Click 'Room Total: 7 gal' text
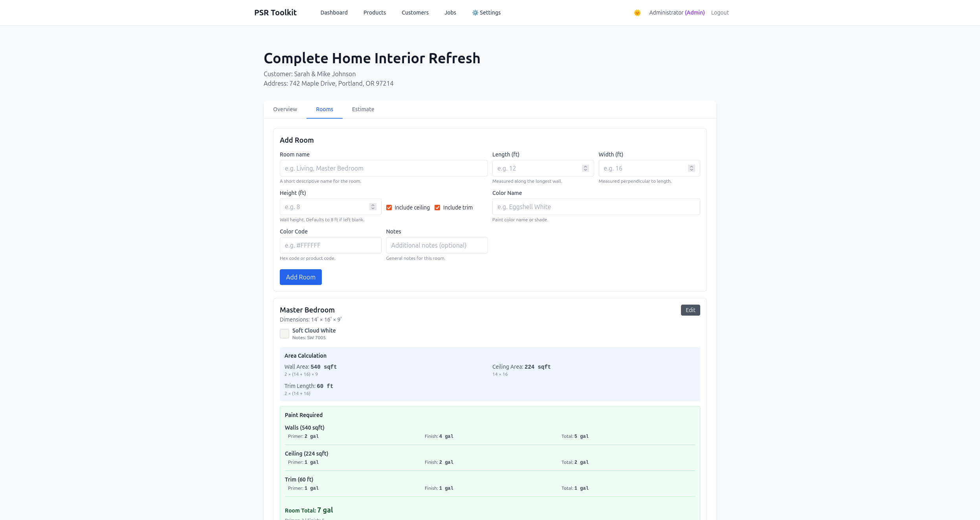980x520 pixels. coord(309,510)
